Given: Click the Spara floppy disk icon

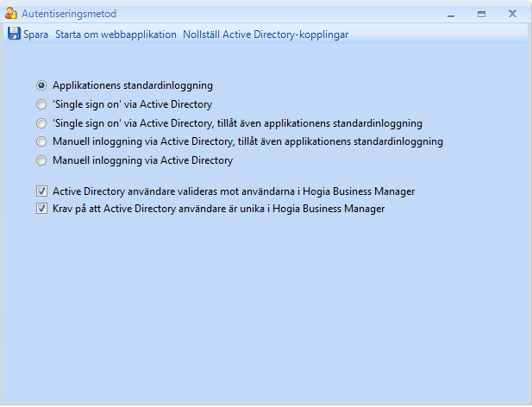Looking at the screenshot, I should tap(14, 34).
